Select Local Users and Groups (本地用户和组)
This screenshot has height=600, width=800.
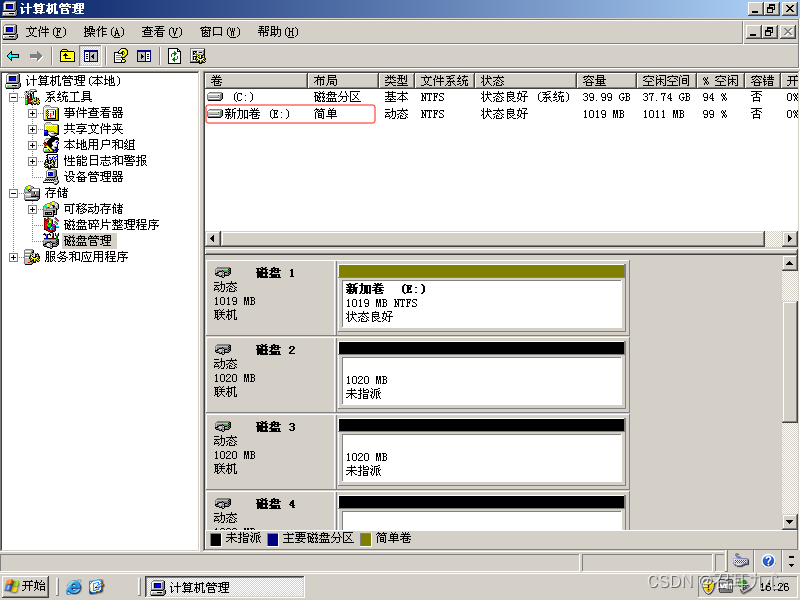pos(99,145)
